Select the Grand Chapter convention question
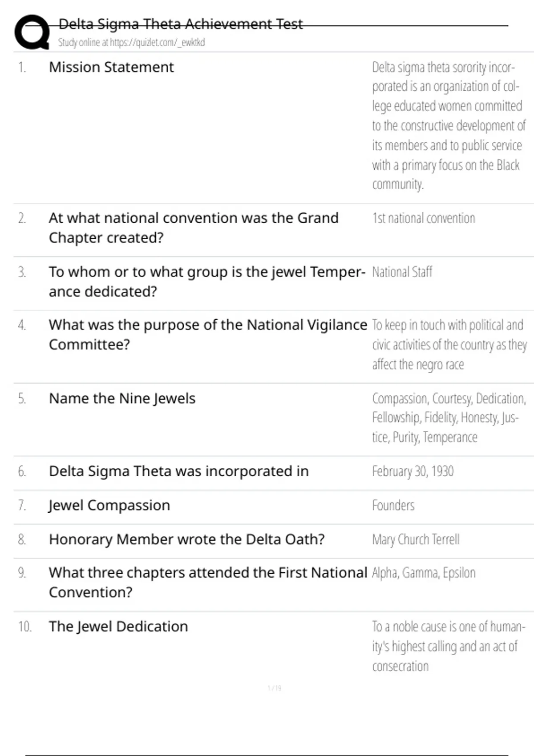Screen dimensions: 534x756 click(x=194, y=228)
